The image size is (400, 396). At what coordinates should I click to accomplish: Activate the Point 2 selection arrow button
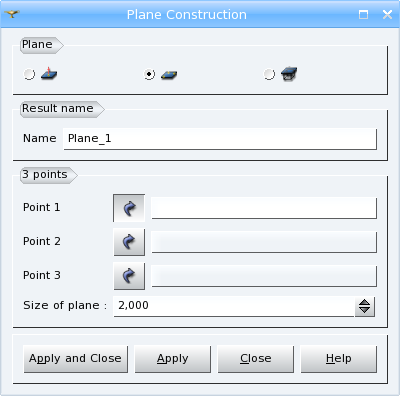[x=129, y=242]
